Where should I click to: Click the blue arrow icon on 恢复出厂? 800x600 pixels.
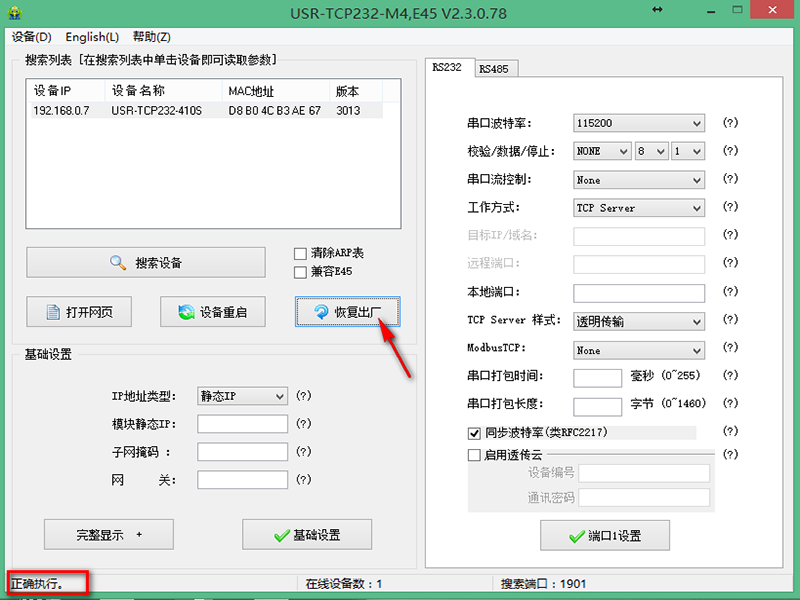point(320,312)
